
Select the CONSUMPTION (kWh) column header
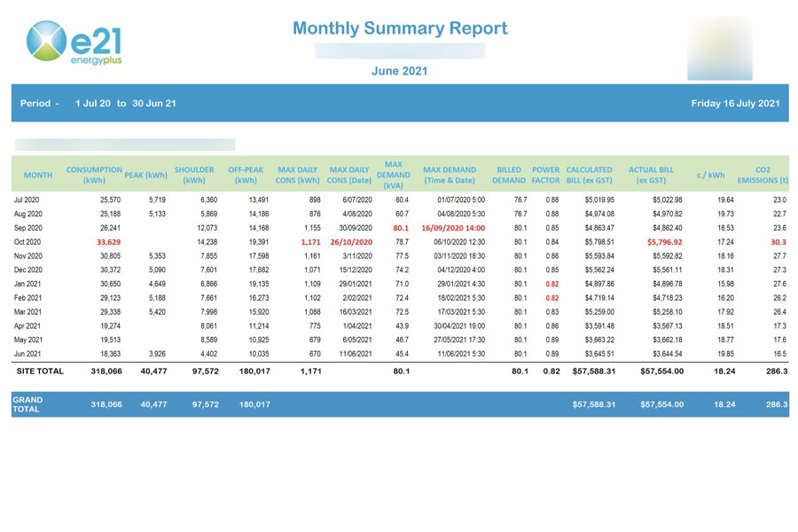click(x=94, y=175)
